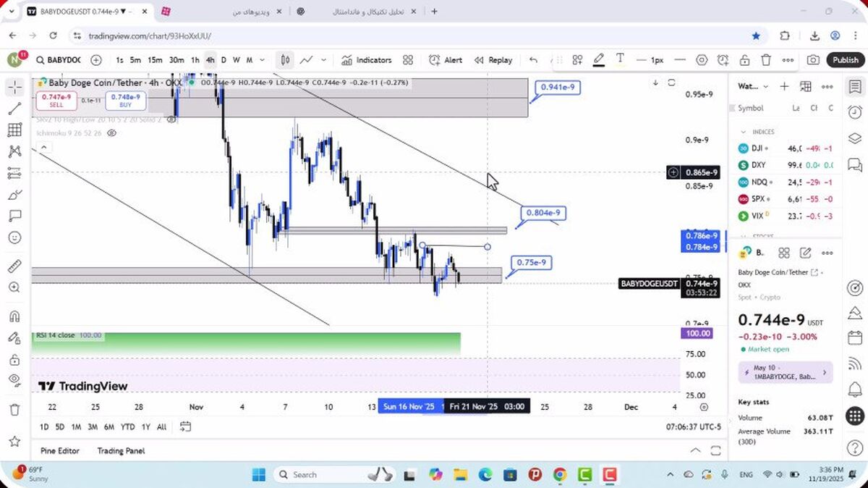The width and height of the screenshot is (868, 488).
Task: Click the red SELL 0.747e-9 button
Action: [x=56, y=100]
